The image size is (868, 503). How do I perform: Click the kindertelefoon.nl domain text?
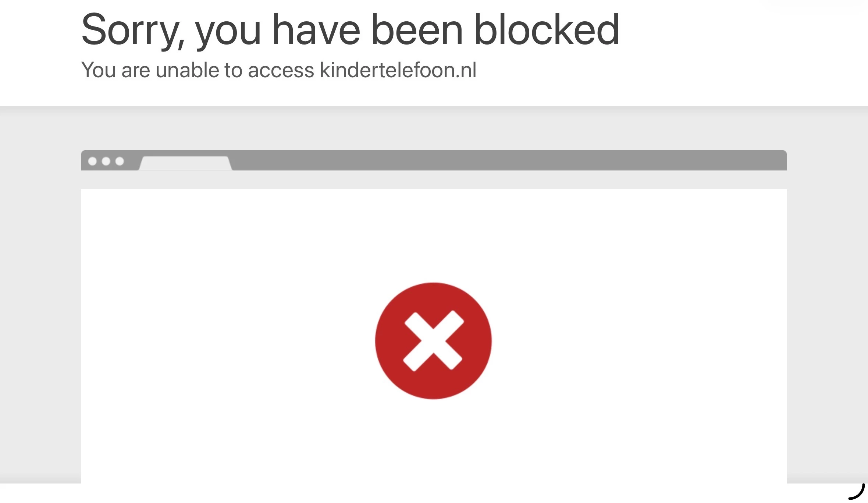pos(398,70)
